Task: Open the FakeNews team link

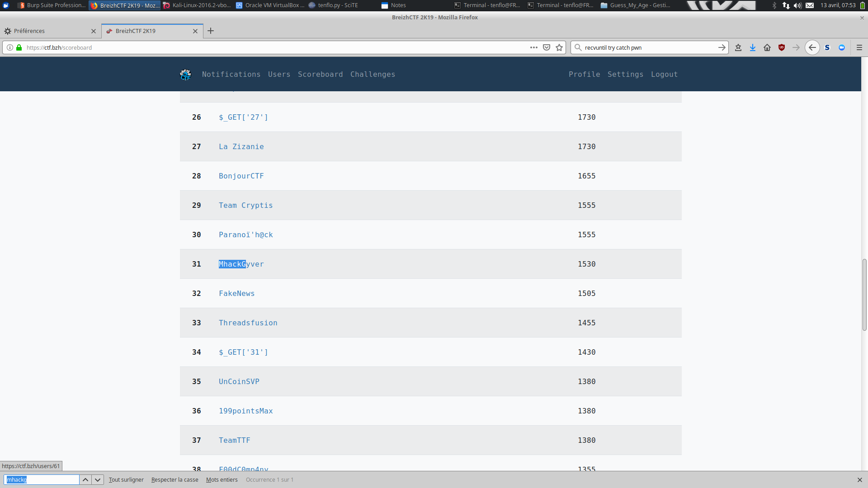Action: click(236, 294)
